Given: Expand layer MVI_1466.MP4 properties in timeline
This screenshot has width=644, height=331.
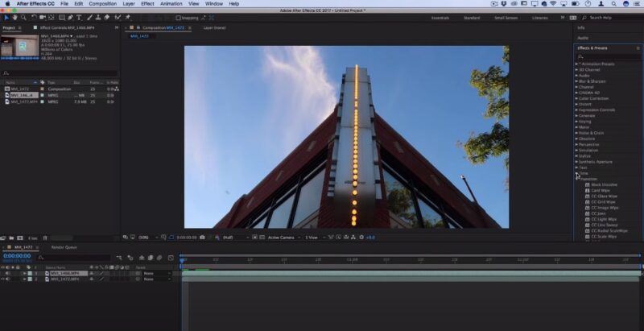Looking at the screenshot, I should pyautogui.click(x=24, y=273).
